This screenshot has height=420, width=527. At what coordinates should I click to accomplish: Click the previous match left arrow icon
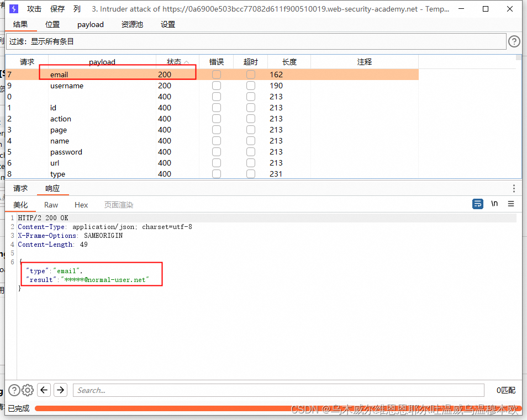44,390
